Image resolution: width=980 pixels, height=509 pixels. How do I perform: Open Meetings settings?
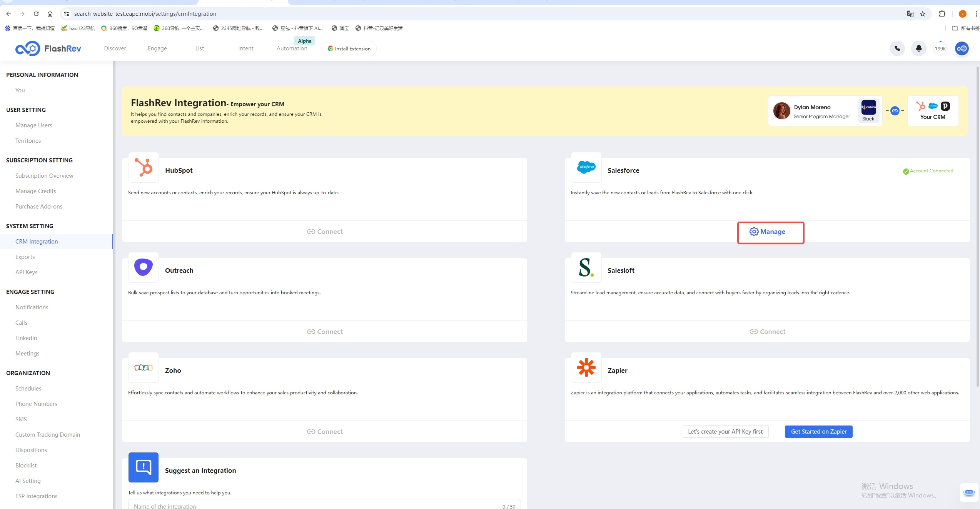27,354
